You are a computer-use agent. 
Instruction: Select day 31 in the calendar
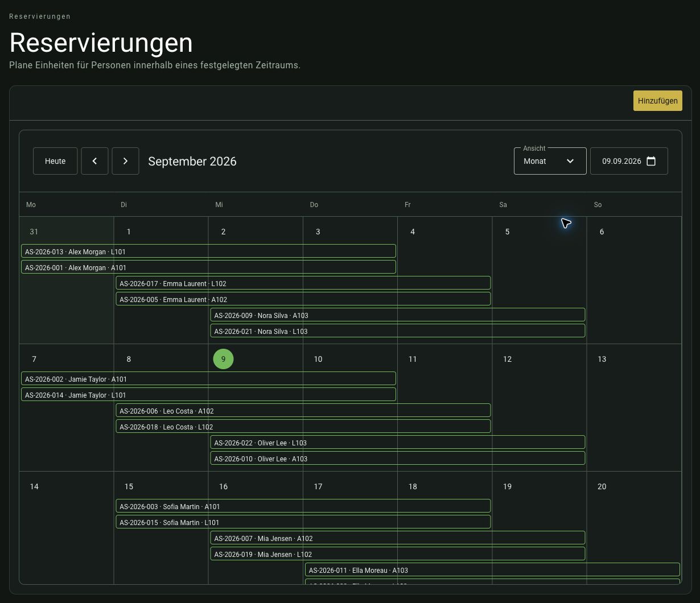(34, 232)
